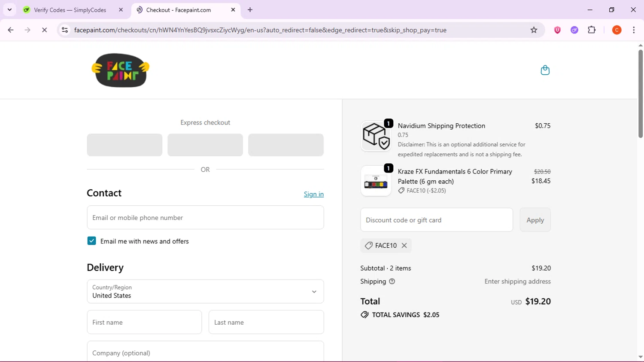Click the vertical page scrollbar

click(640, 94)
